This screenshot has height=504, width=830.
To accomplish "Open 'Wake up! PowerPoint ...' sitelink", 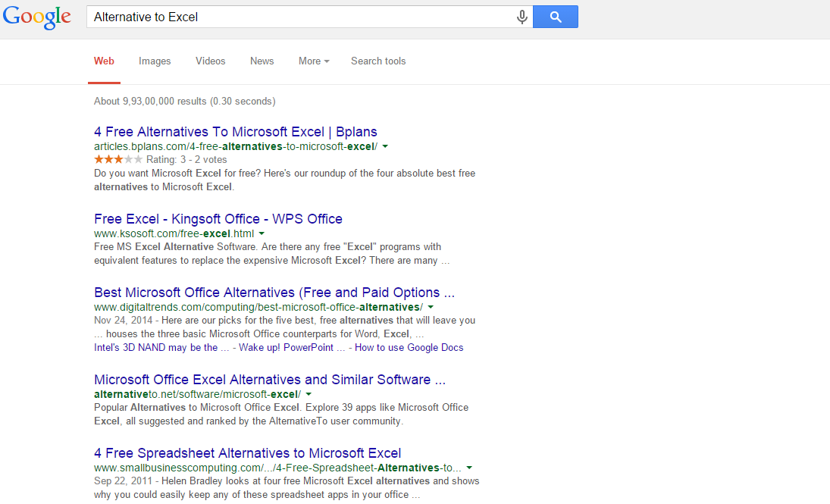I will click(292, 347).
